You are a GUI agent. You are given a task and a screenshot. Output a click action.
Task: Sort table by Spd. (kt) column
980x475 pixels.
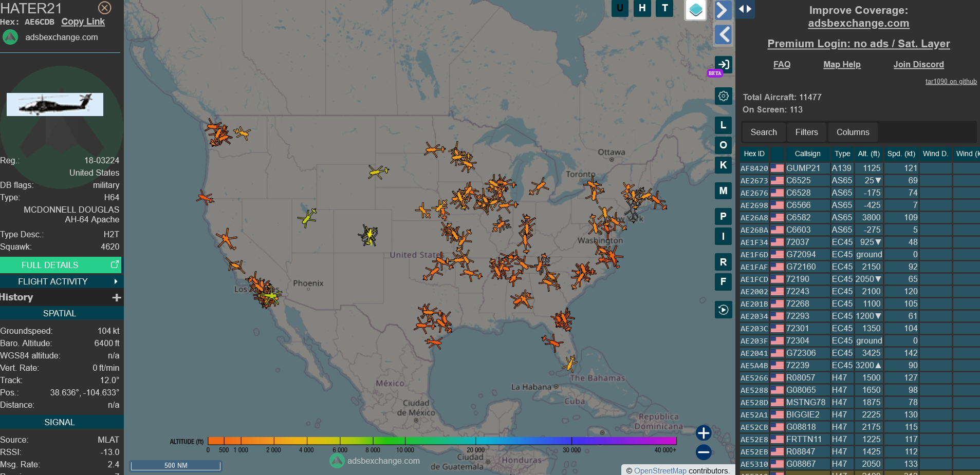click(x=901, y=154)
